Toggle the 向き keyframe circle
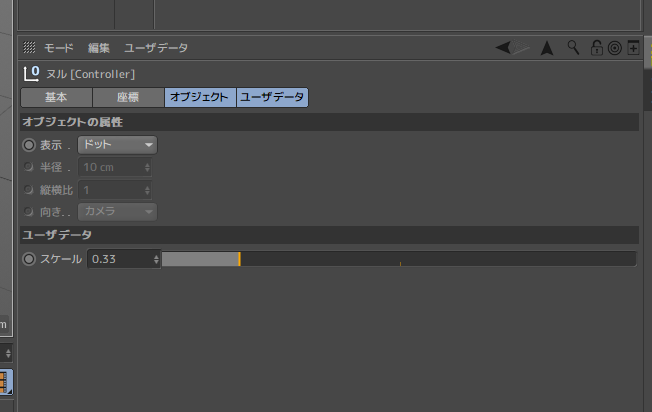The height and width of the screenshot is (412, 652). coord(29,211)
